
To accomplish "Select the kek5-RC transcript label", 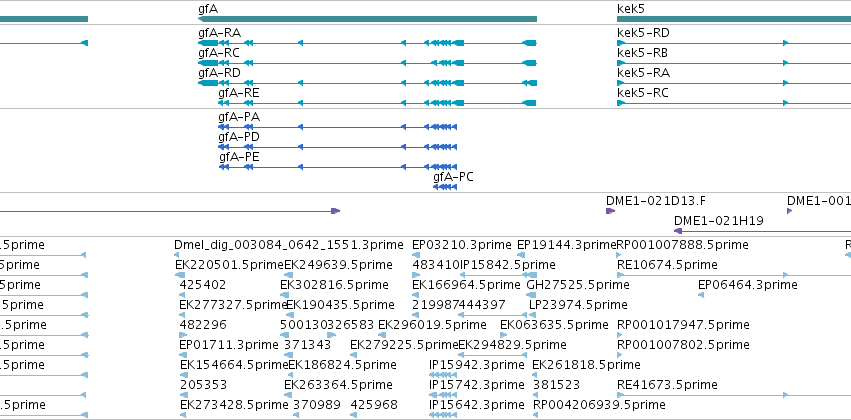I will [643, 93].
